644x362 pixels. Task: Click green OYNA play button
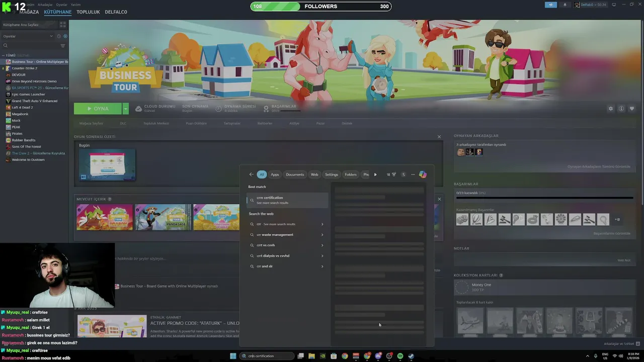point(98,109)
